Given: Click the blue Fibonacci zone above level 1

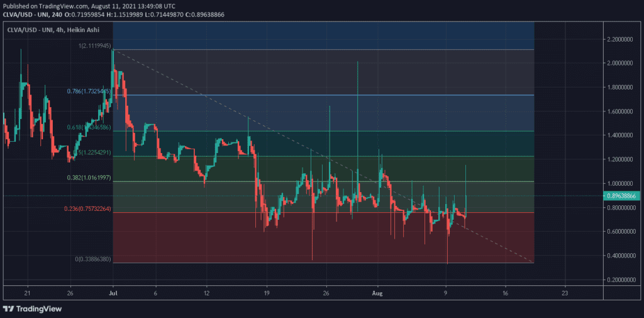Looking at the screenshot, I should (314, 35).
